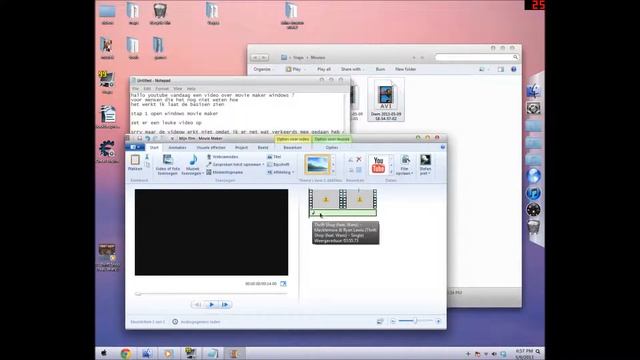Click Gesproken tekst opnemen in the ribbon
Viewport: 640px width, 360px height.
(236, 164)
